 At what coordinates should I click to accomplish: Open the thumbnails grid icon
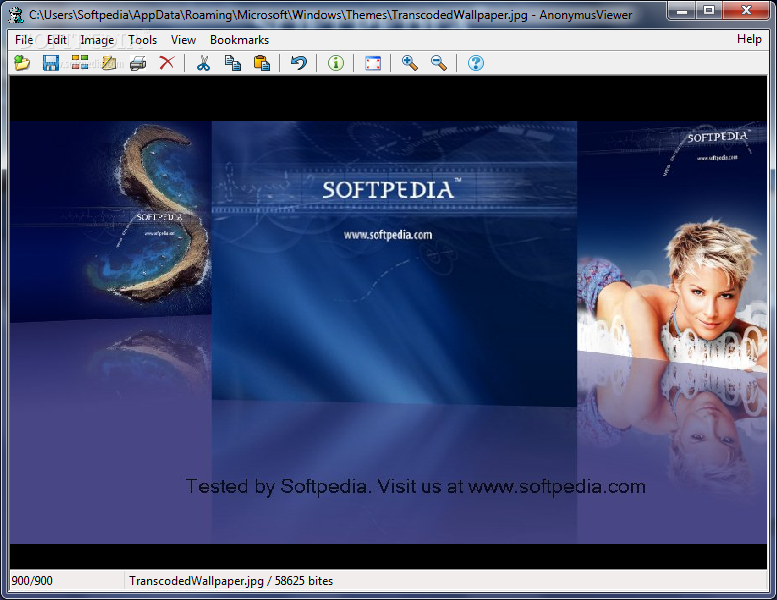tap(80, 63)
